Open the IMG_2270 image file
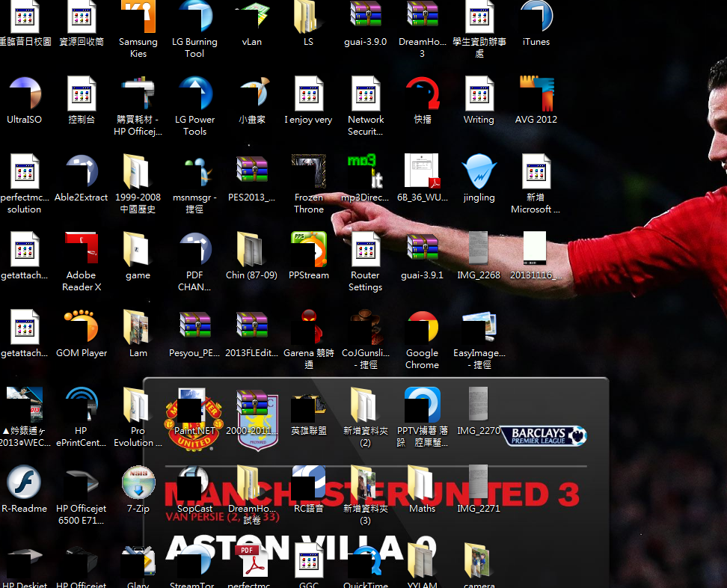This screenshot has height=588, width=727. coord(479,405)
